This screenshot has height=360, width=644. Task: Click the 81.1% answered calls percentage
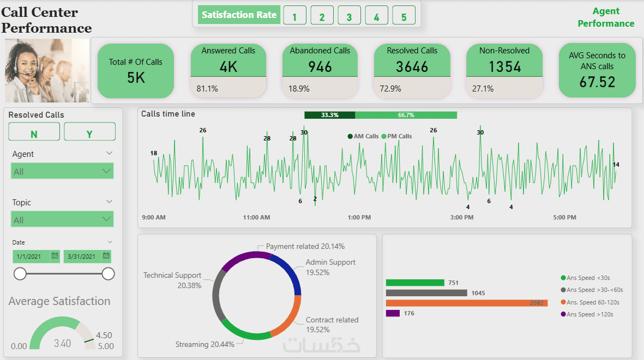[207, 89]
